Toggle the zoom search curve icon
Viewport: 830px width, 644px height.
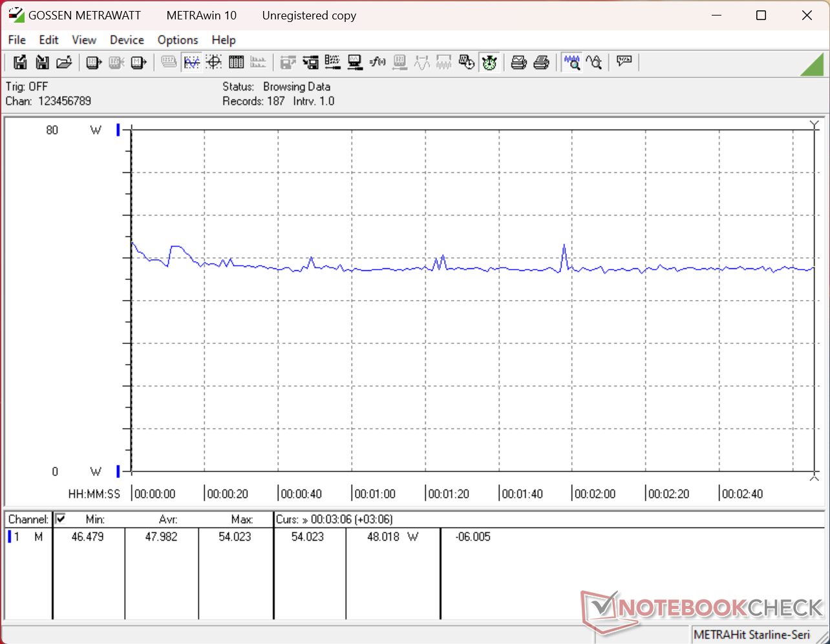[x=594, y=62]
